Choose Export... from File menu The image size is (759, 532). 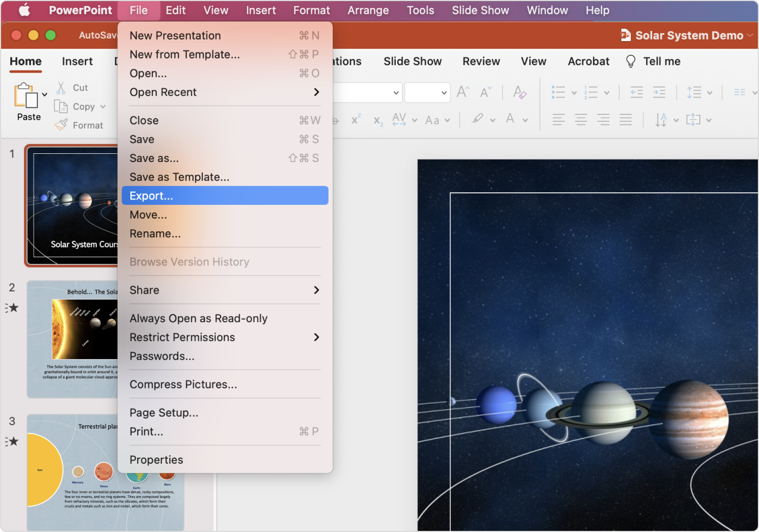tap(225, 196)
